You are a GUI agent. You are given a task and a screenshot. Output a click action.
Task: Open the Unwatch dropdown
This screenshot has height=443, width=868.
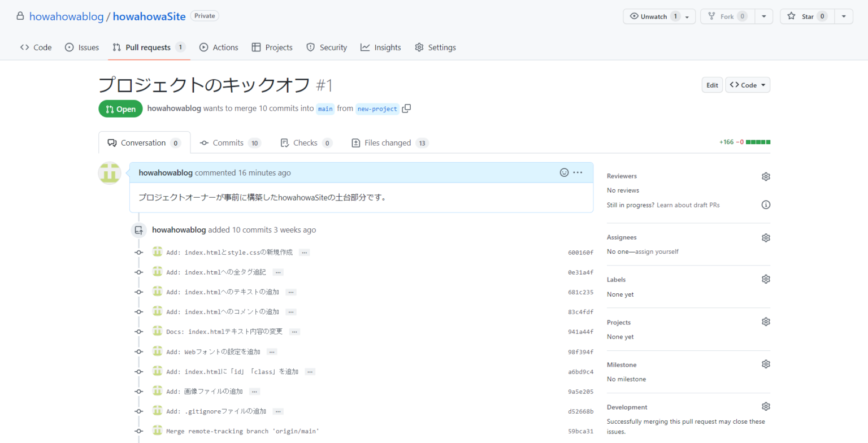coord(659,16)
